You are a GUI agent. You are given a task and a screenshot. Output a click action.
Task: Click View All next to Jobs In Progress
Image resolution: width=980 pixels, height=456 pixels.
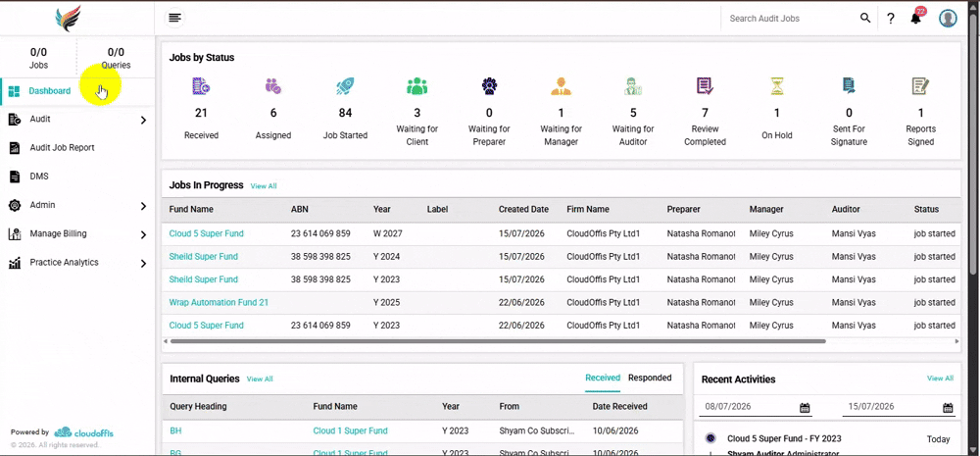tap(263, 185)
